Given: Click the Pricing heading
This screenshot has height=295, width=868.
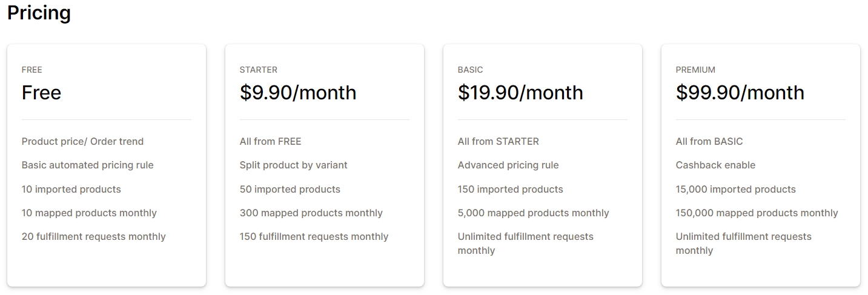Looking at the screenshot, I should (x=39, y=13).
